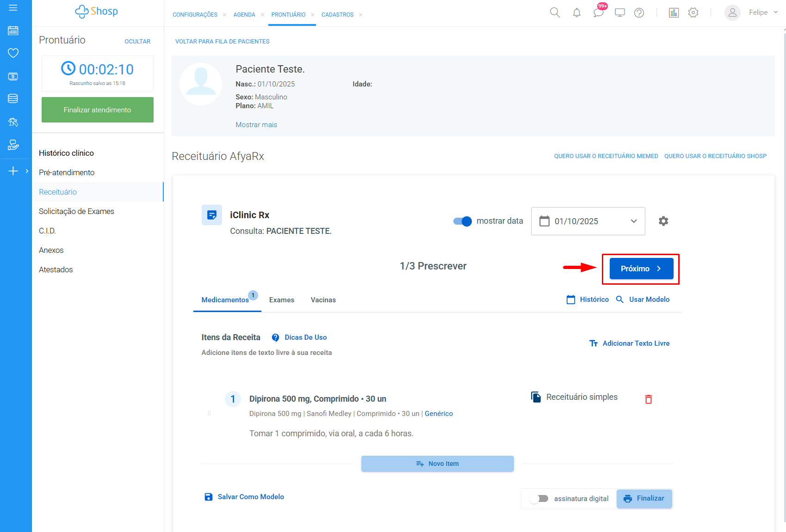Delete Dipirona item with red trash icon
The image size is (786, 532).
pyautogui.click(x=648, y=399)
